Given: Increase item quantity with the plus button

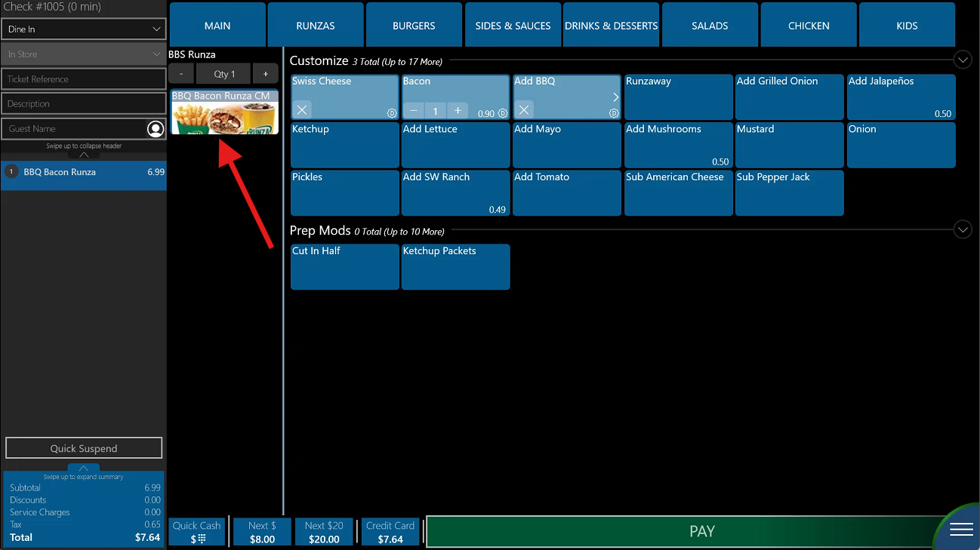Looking at the screenshot, I should [x=266, y=74].
